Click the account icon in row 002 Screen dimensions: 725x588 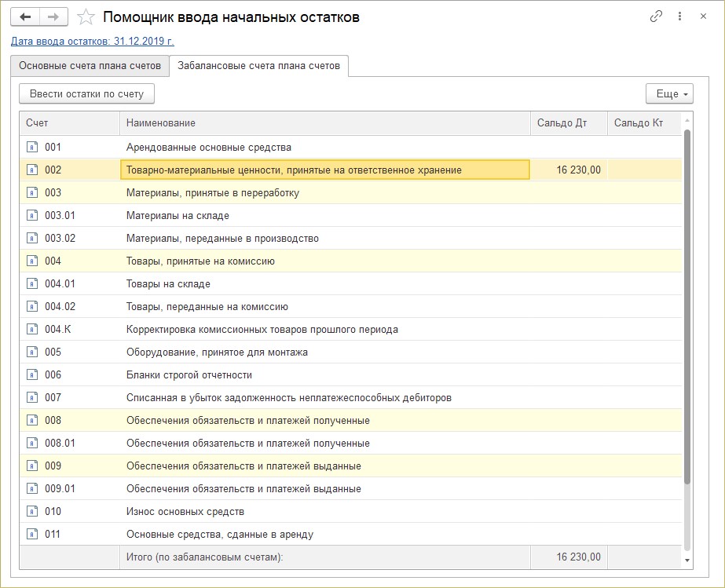(x=32, y=170)
